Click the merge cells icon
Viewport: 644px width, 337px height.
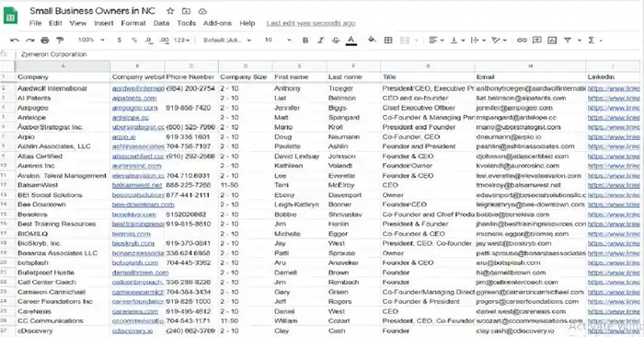pyautogui.click(x=405, y=41)
